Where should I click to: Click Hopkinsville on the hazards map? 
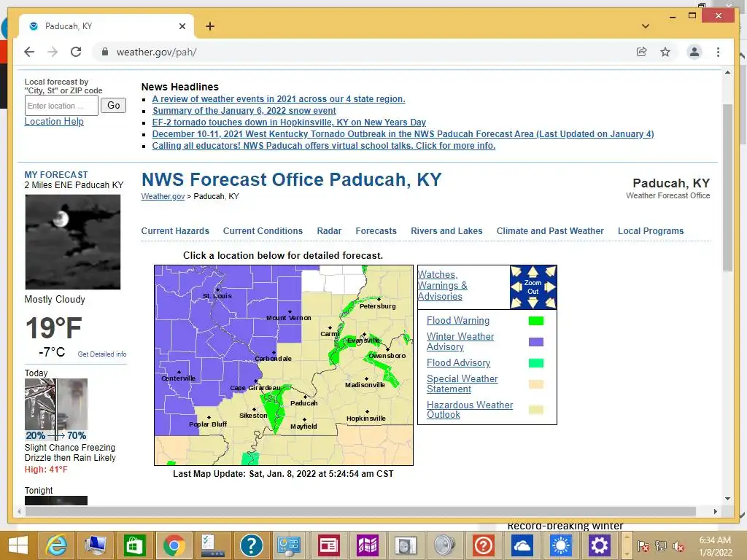point(366,419)
